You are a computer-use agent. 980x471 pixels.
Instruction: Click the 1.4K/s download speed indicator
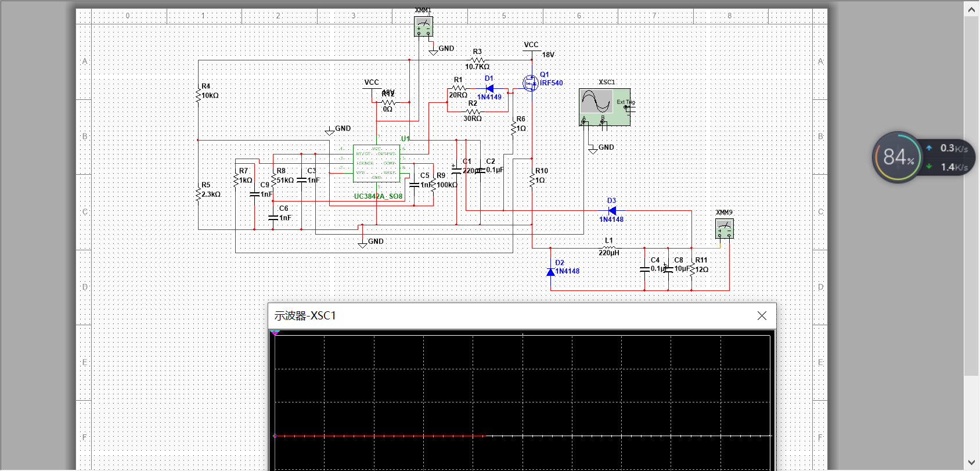click(x=947, y=167)
